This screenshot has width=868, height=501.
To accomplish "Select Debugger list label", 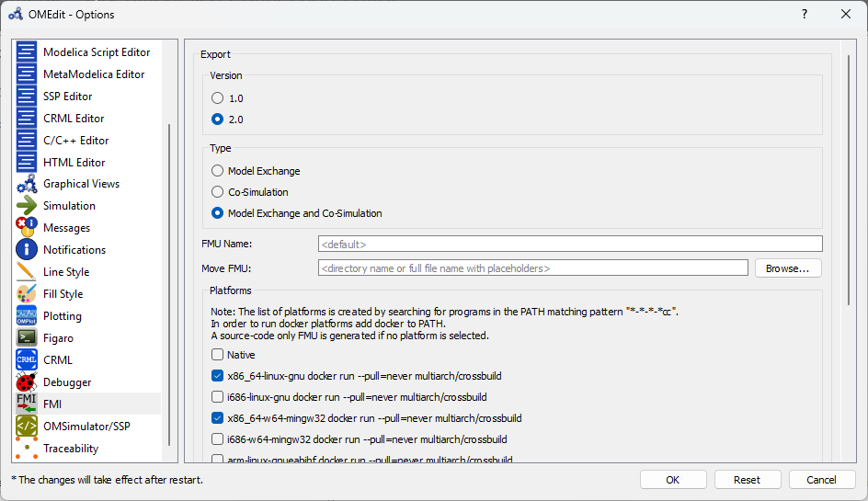I will 67,382.
